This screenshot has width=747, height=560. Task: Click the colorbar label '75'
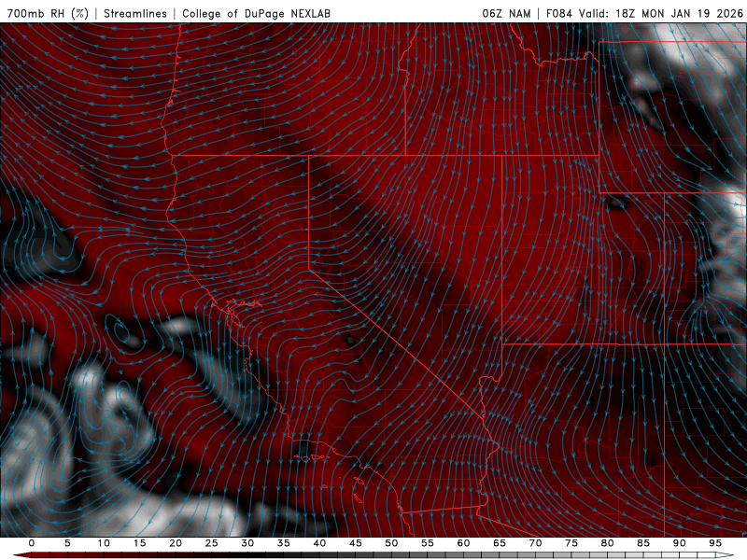coord(571,543)
